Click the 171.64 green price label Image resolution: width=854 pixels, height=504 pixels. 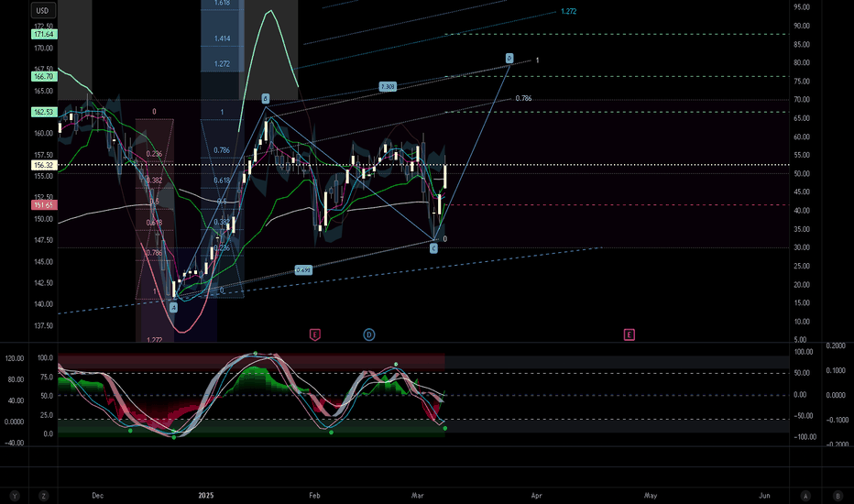tap(44, 34)
